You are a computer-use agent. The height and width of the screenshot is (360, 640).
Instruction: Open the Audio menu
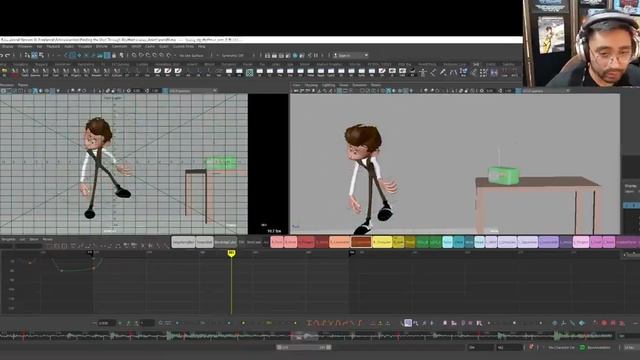[x=69, y=47]
